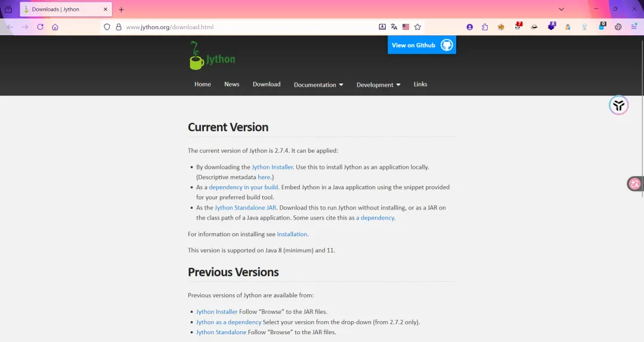This screenshot has width=644, height=342.
Task: Click the 'supported on Java 8' sentence
Action: tap(261, 250)
